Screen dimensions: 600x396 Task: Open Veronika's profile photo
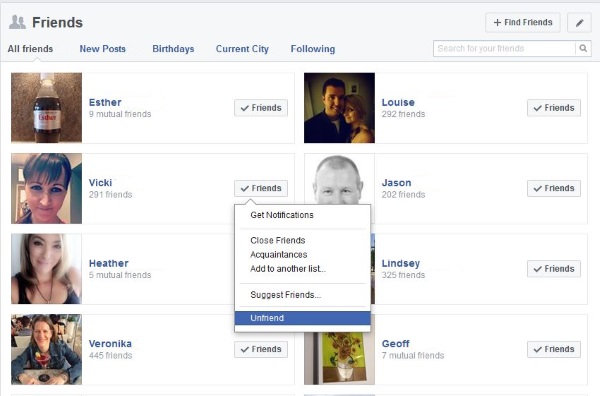coord(46,349)
